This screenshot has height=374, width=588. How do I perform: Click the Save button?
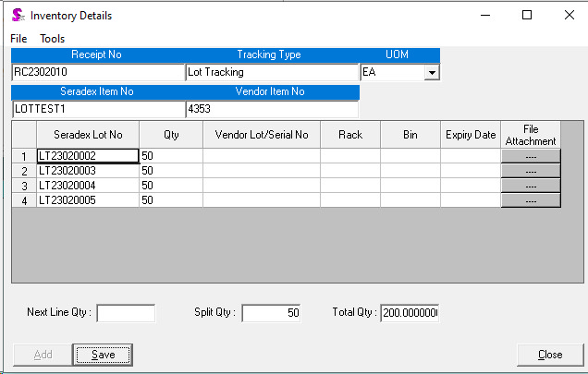[x=103, y=355]
